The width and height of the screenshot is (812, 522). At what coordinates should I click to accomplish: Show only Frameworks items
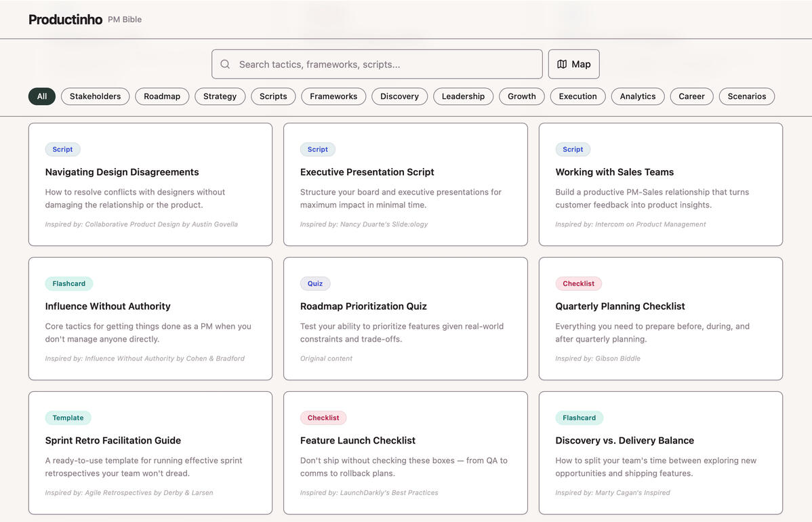click(333, 96)
